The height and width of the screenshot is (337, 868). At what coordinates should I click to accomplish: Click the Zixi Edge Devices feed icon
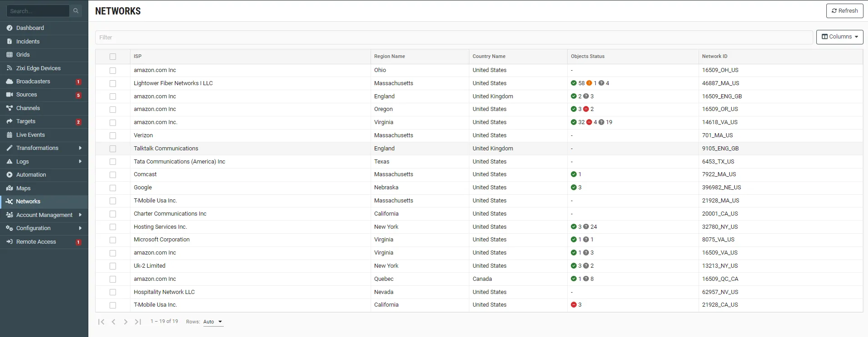(10, 68)
